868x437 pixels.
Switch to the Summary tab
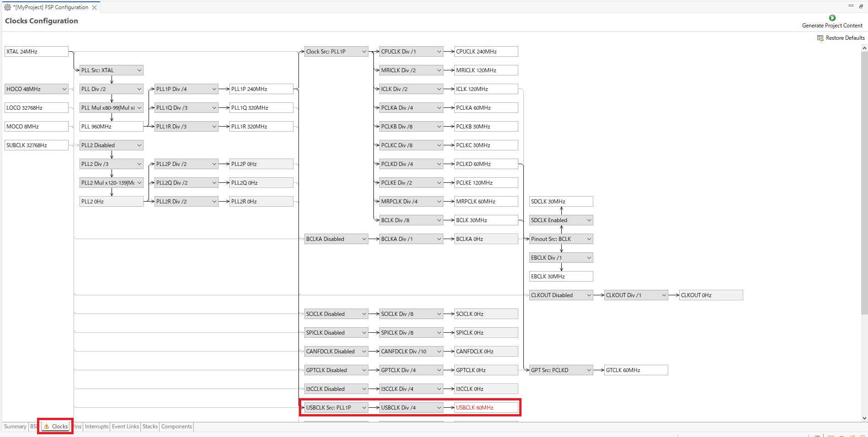pos(15,426)
